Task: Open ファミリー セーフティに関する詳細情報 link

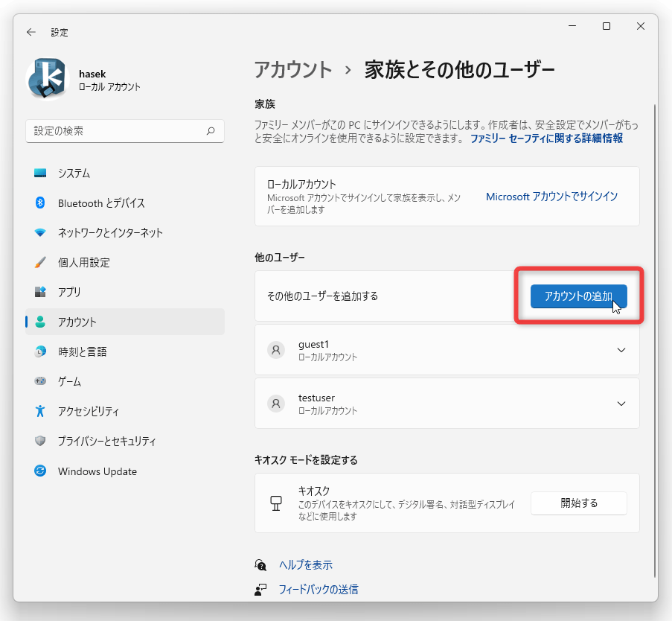Action: pos(546,138)
